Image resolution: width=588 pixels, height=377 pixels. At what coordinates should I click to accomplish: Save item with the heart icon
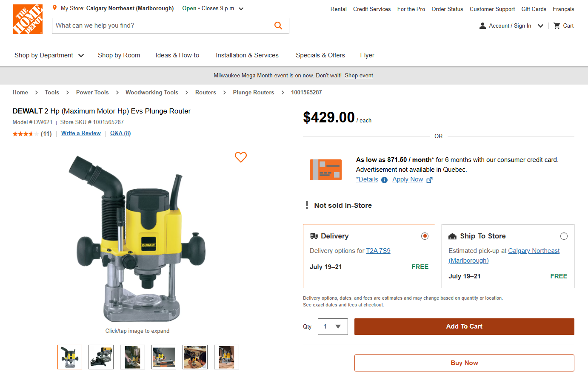click(241, 157)
